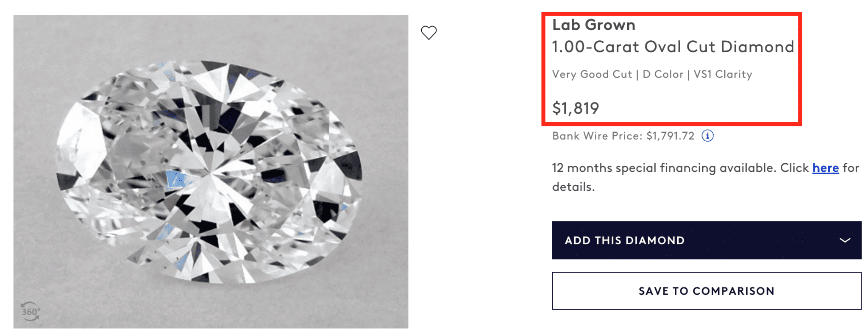This screenshot has width=868, height=332.
Task: Expand the Add This Diamond dropdown chevron
Action: click(x=845, y=240)
